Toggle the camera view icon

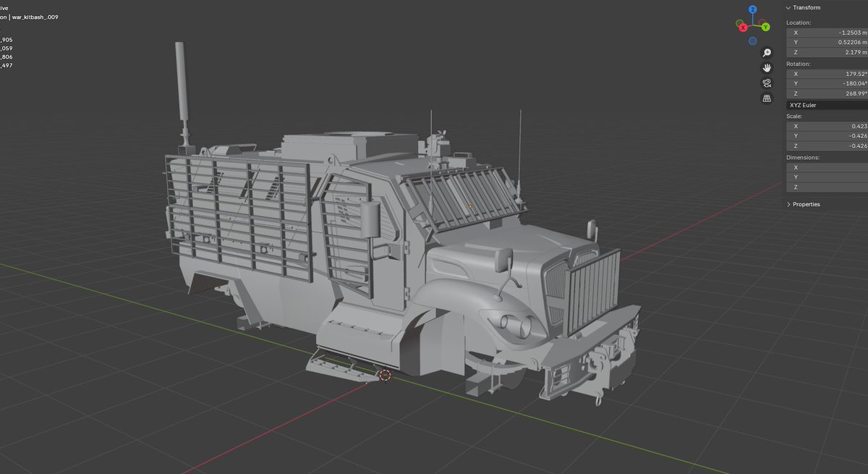click(767, 83)
